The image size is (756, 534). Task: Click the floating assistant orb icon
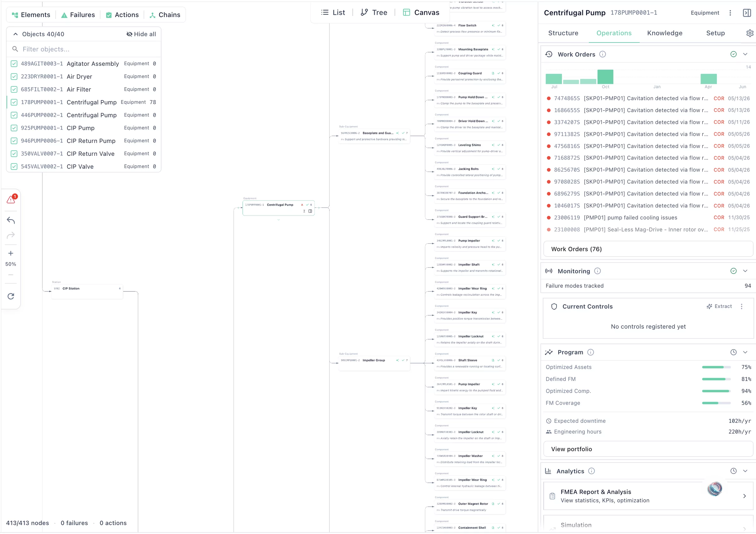pyautogui.click(x=714, y=489)
